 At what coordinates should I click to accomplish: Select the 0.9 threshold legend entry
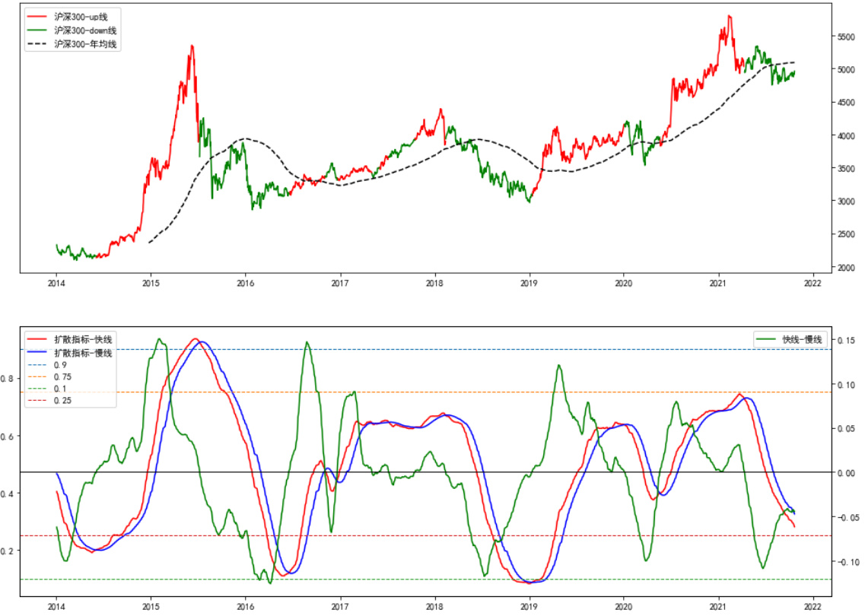(59, 365)
